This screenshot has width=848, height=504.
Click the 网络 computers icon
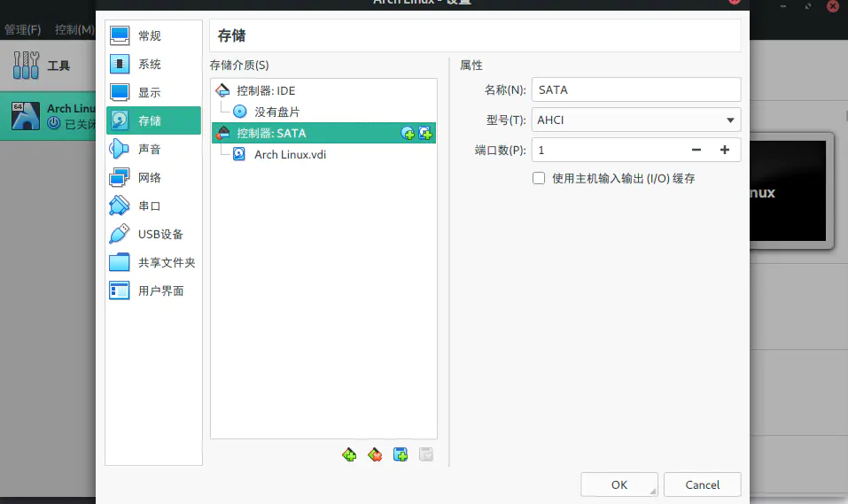click(119, 177)
